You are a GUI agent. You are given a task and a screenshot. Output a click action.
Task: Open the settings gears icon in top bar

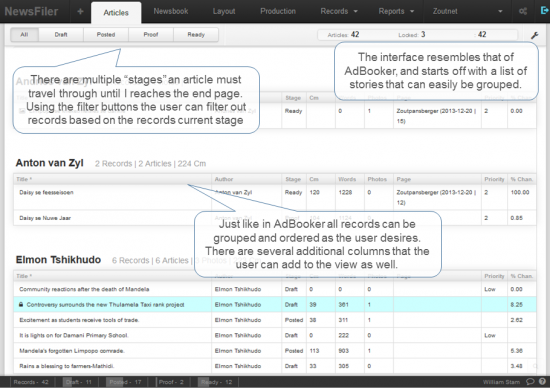523,12
